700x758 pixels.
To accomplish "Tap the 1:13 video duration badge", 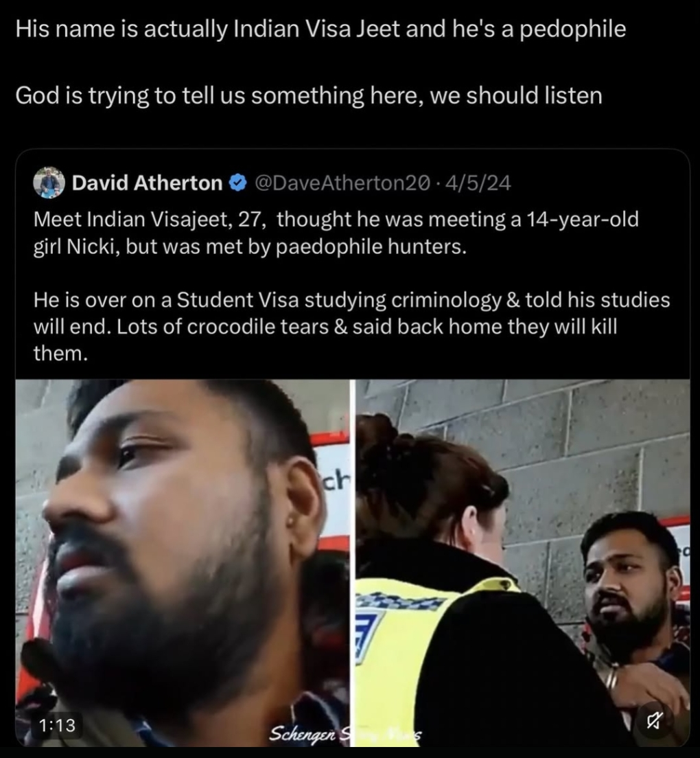I will (x=58, y=725).
